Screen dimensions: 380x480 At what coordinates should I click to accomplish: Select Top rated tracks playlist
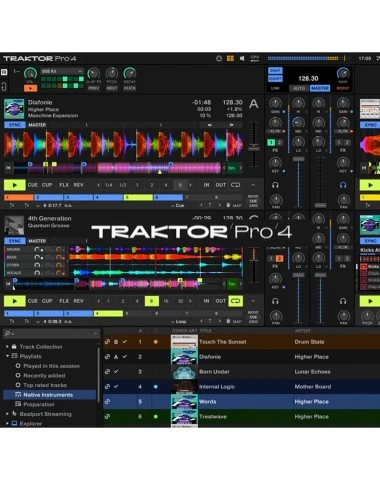click(x=45, y=385)
